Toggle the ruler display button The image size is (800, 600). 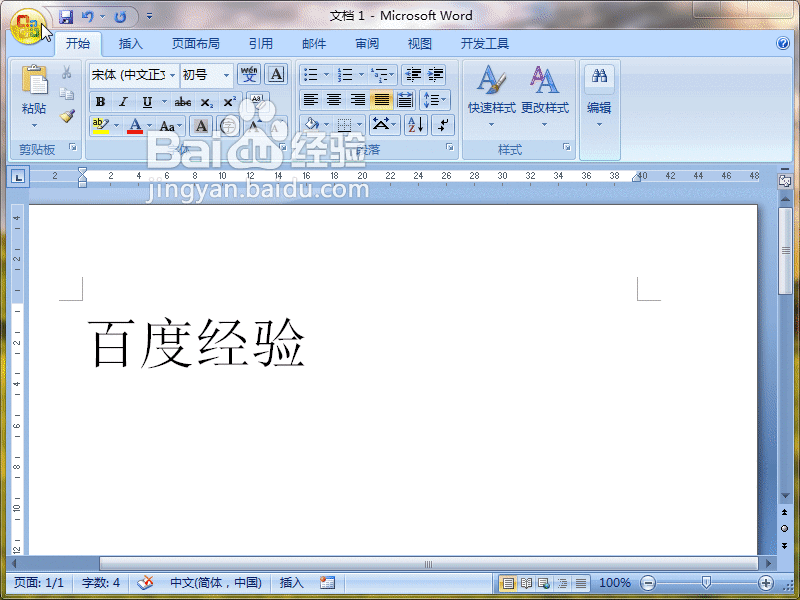click(x=785, y=181)
